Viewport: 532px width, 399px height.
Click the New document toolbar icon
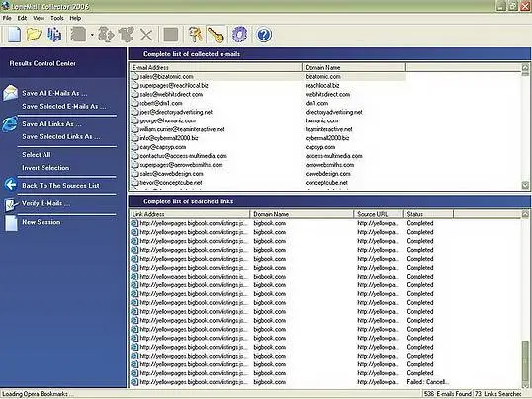(x=14, y=35)
